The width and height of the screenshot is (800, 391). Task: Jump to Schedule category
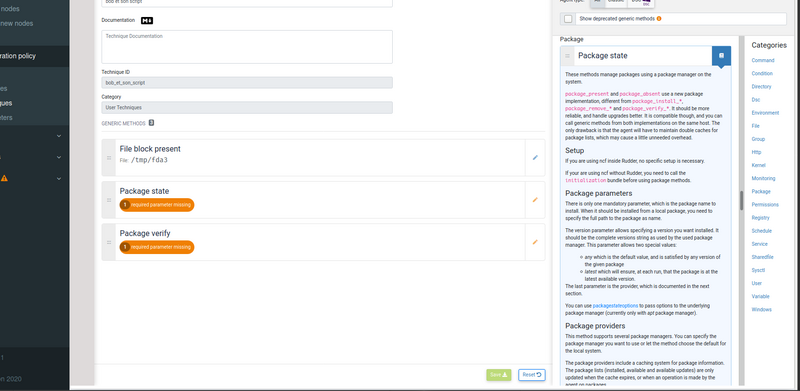point(761,231)
